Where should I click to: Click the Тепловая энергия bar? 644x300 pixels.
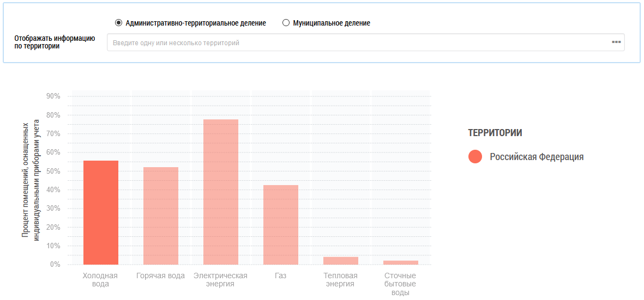pos(341,261)
